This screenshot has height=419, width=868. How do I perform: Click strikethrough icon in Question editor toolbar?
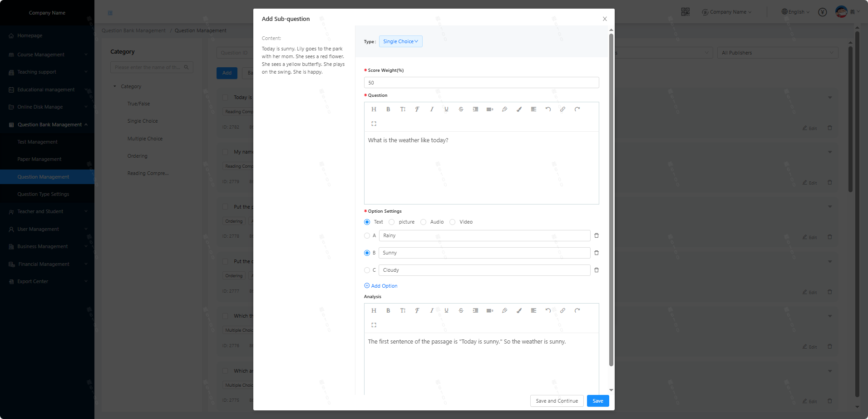point(461,109)
